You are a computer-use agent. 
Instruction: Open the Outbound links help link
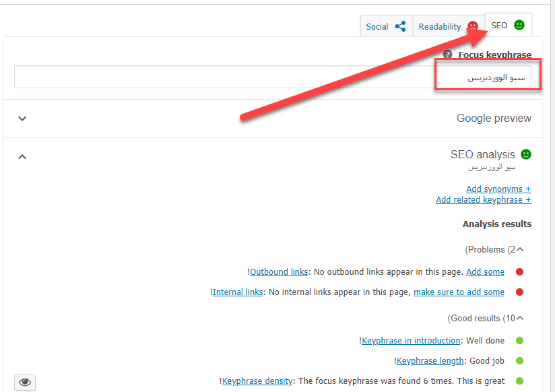click(x=279, y=272)
